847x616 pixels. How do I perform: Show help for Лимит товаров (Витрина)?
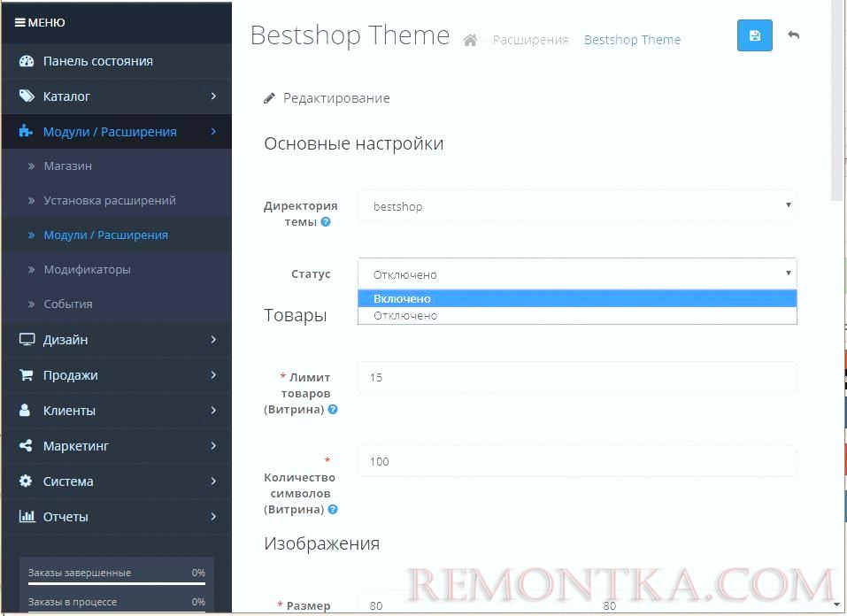(333, 409)
